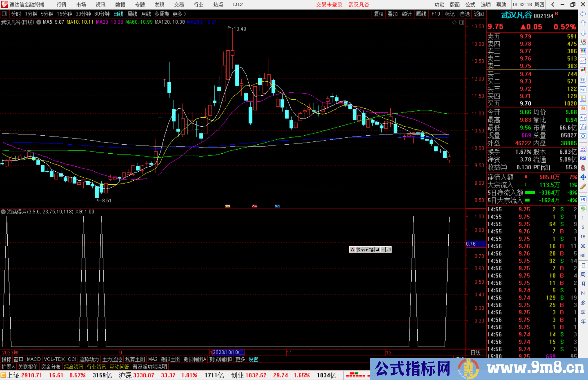Click the 2023/10/10 date marker on timeline
588x380 pixels.
pos(228,352)
